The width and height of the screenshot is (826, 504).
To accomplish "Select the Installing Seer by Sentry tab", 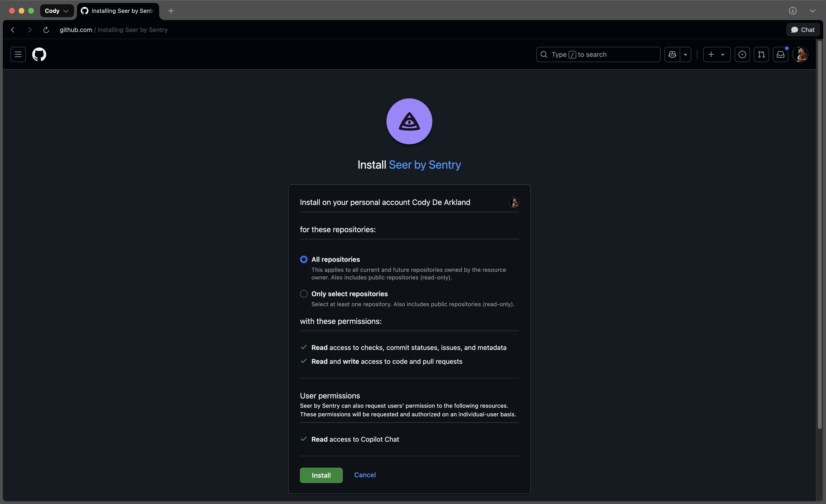I will point(118,11).
